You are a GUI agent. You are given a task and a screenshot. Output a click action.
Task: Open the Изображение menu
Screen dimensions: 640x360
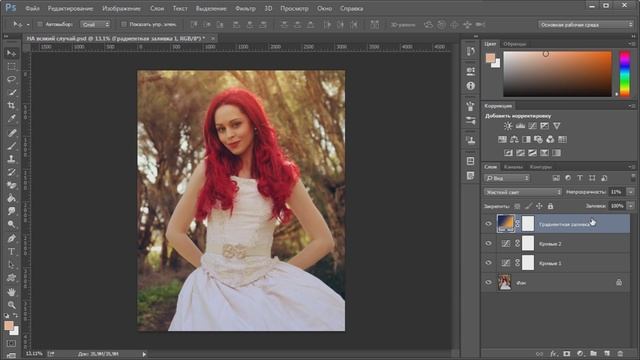point(121,8)
